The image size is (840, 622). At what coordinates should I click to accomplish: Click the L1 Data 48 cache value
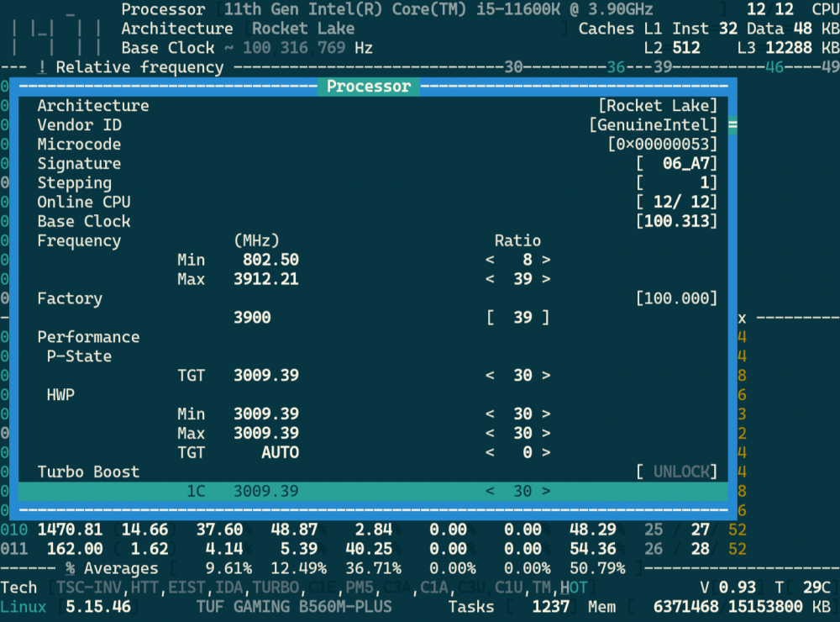(802, 29)
